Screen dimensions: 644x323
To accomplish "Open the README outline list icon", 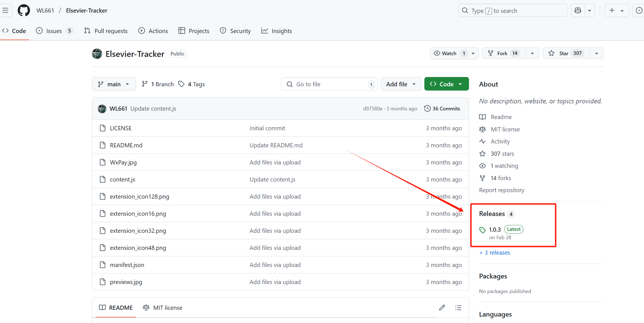I will click(458, 308).
